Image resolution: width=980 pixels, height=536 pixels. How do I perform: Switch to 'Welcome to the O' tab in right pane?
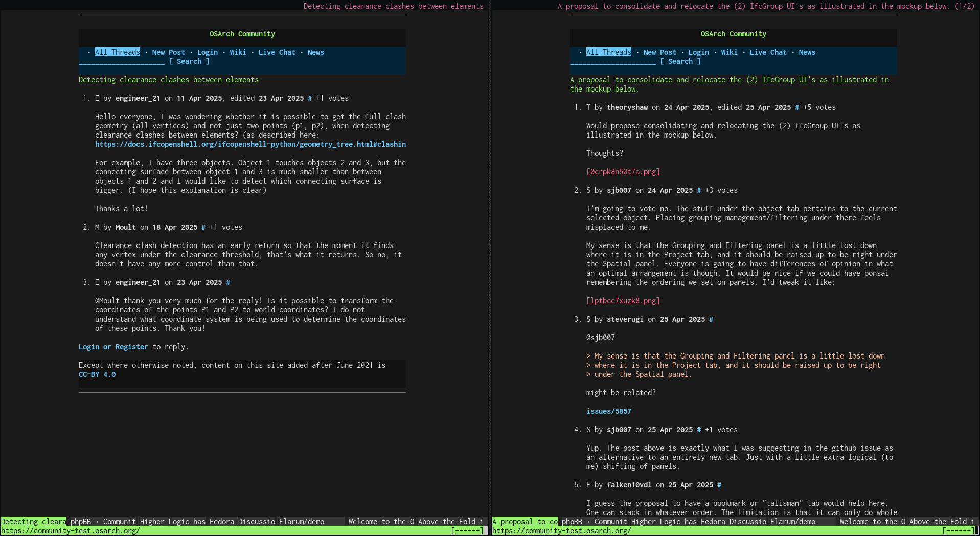[x=873, y=522]
